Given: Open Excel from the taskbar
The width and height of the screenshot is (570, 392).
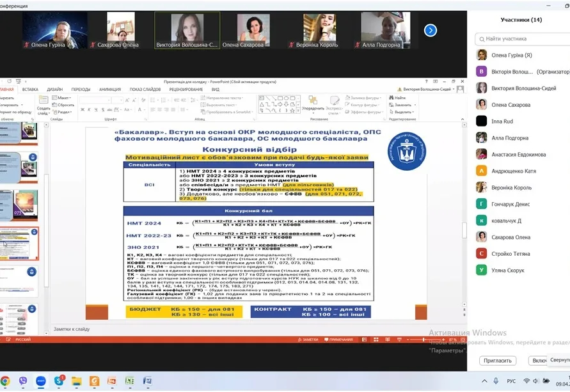Looking at the screenshot, I should point(130,381).
